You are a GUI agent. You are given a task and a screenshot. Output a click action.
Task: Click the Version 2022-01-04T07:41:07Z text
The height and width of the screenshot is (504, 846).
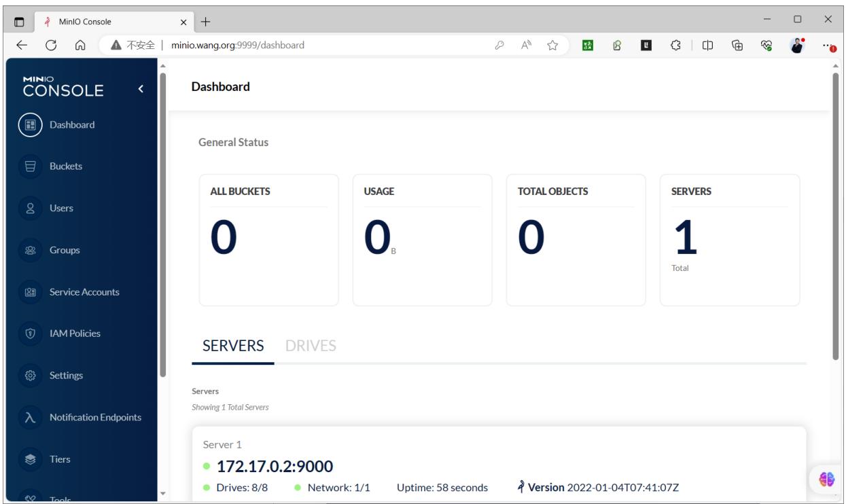coord(604,488)
